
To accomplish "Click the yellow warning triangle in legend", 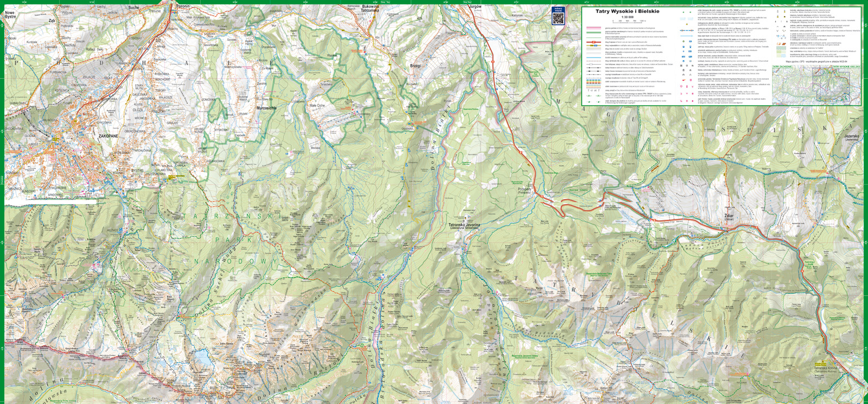I will pyautogui.click(x=687, y=24).
